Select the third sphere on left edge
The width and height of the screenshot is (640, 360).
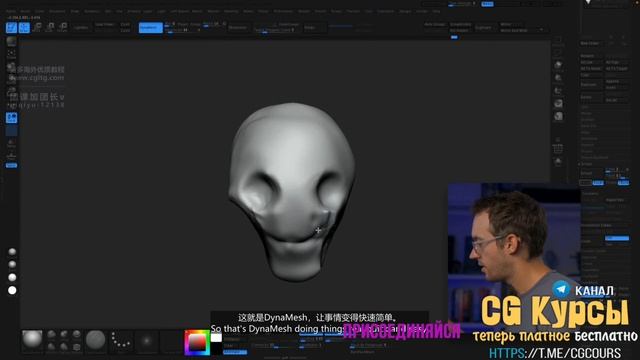point(12,278)
